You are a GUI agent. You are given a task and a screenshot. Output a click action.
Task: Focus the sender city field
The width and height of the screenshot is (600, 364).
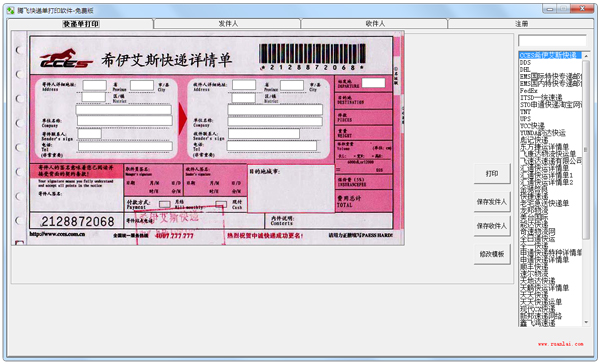click(x=142, y=85)
